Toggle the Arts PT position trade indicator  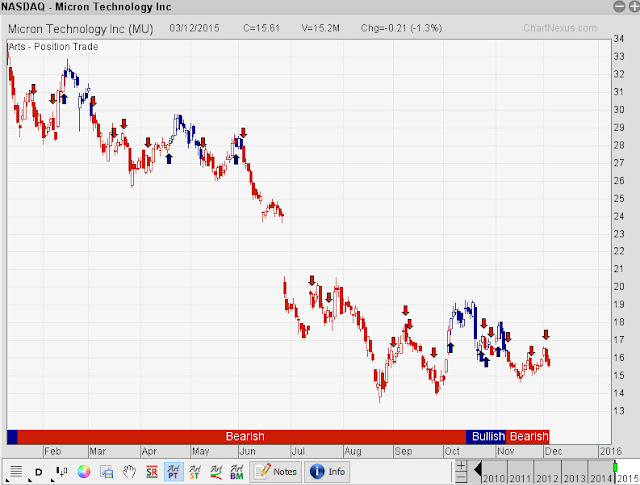[x=173, y=472]
